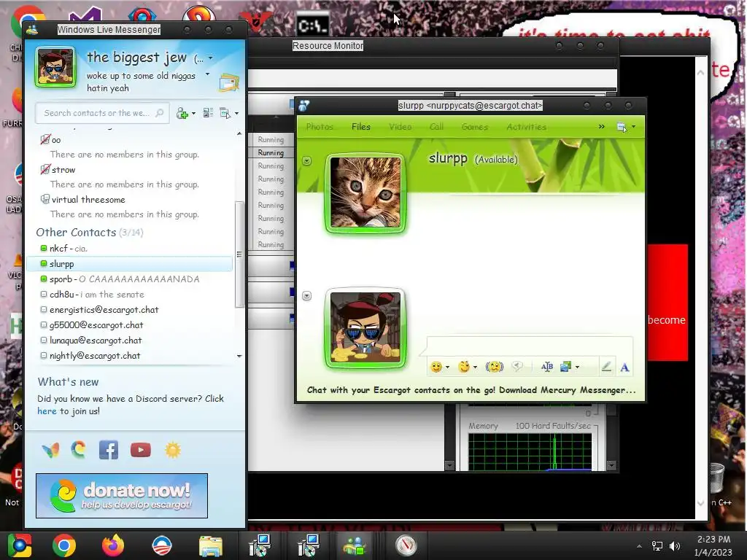Click the font style AB icon
Screen dimensions: 747x560
[547, 366]
